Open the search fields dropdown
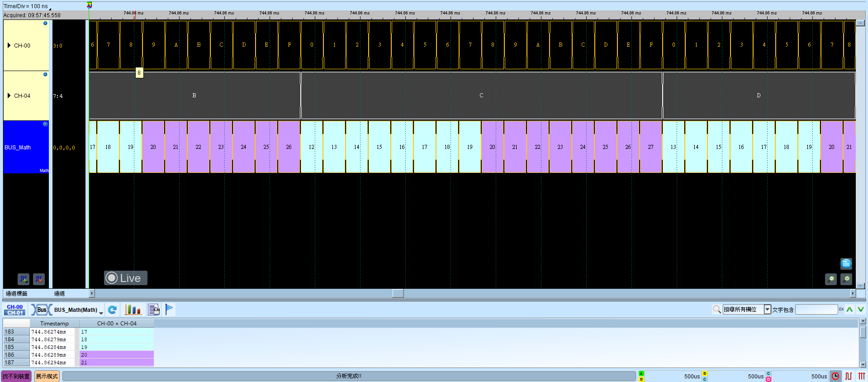Image resolution: width=868 pixels, height=382 pixels. [768, 310]
